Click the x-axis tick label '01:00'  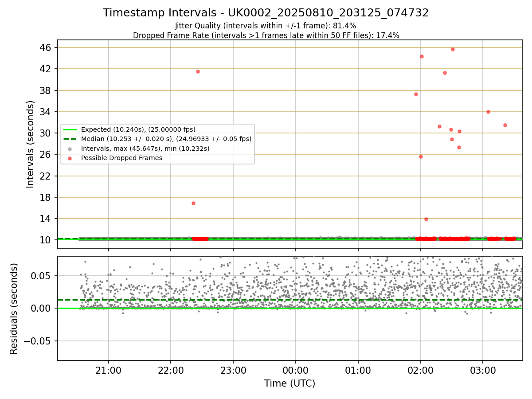[358, 370]
